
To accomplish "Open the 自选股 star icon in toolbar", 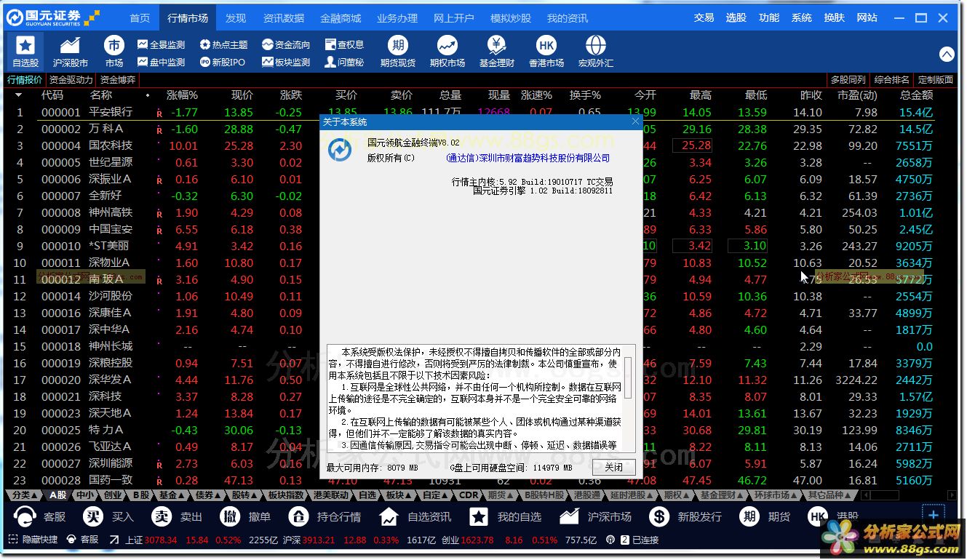I will (x=25, y=52).
